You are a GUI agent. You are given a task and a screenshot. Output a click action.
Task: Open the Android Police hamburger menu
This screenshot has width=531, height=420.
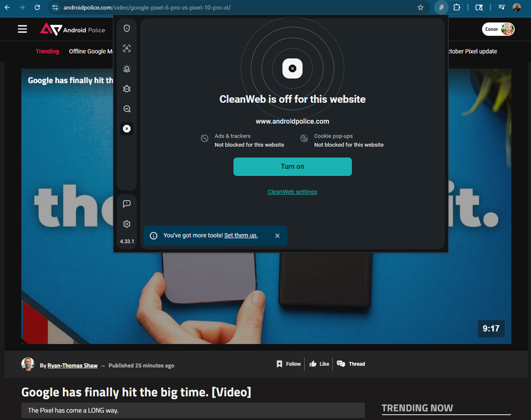click(x=23, y=29)
